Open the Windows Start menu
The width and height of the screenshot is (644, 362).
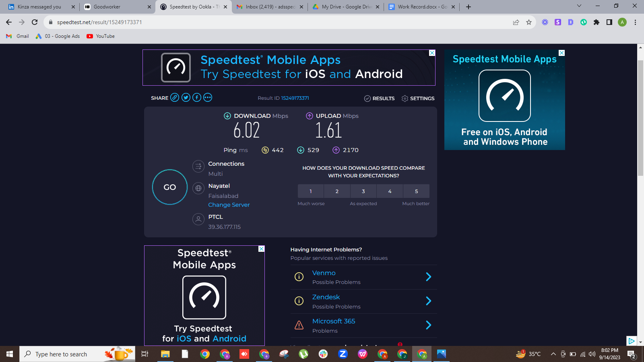point(10,354)
